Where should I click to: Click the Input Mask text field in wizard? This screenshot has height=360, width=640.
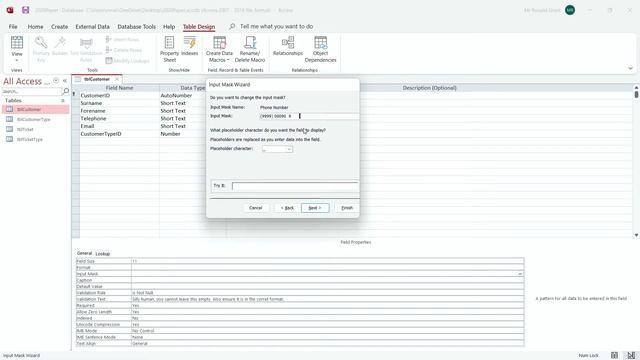(x=309, y=116)
